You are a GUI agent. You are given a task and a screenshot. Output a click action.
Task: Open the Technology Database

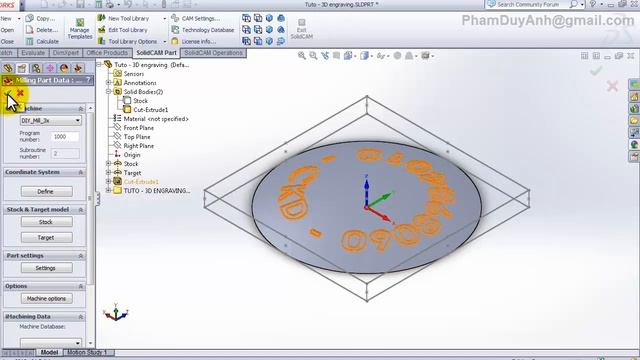click(203, 30)
